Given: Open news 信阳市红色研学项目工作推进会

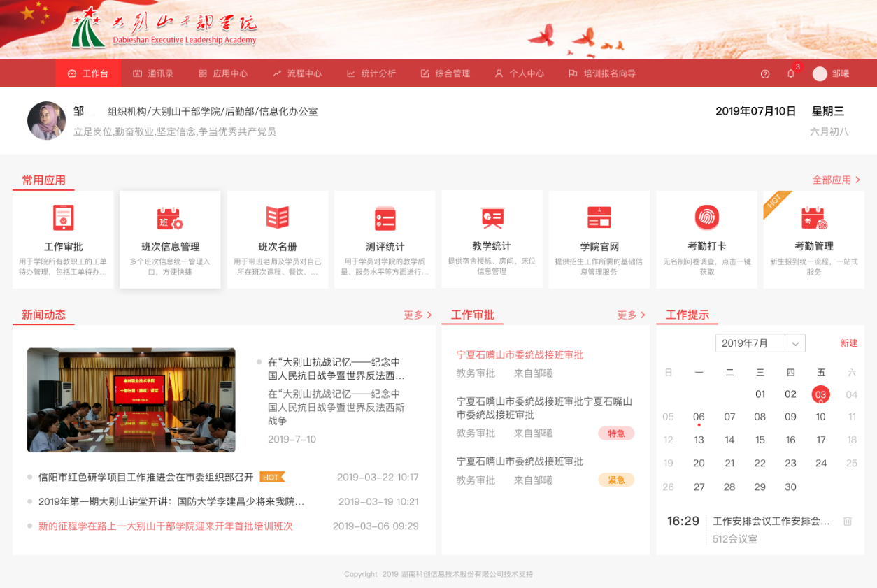Looking at the screenshot, I should click(146, 478).
